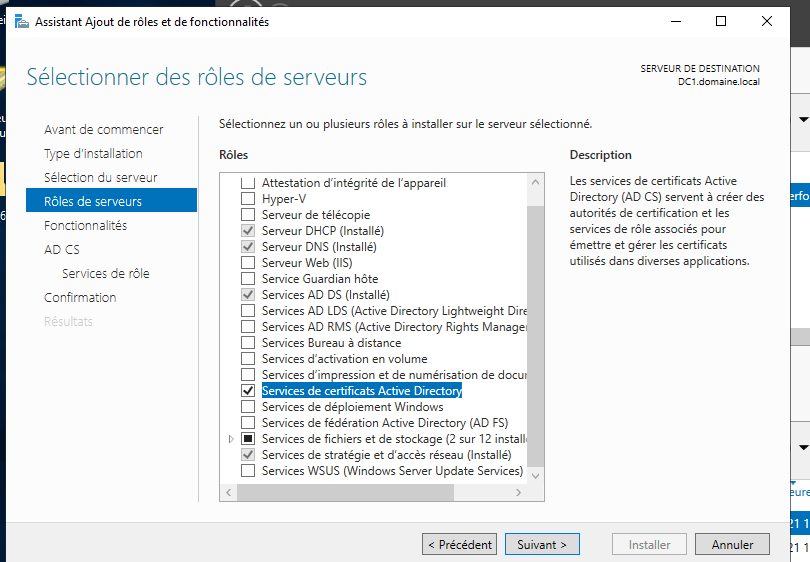The image size is (810, 562).
Task: Check the Services AD LDS checkbox
Action: [x=248, y=311]
